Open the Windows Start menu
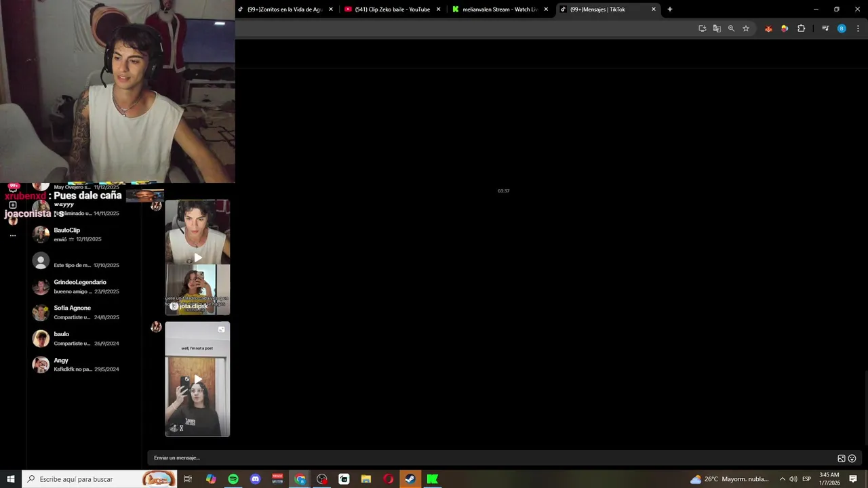This screenshot has width=868, height=488. (11, 479)
